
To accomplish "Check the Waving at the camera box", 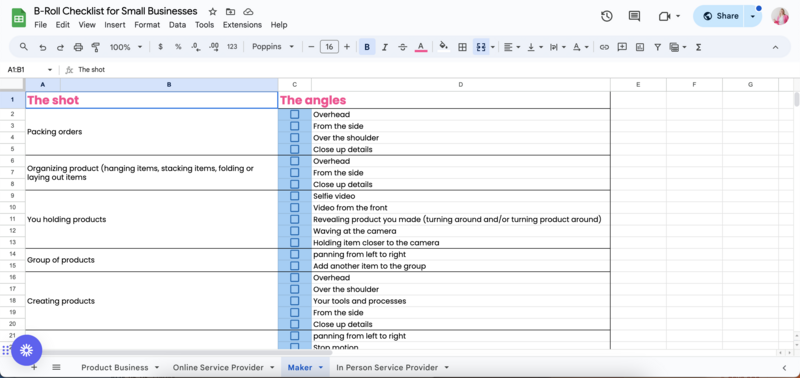I will (x=294, y=231).
